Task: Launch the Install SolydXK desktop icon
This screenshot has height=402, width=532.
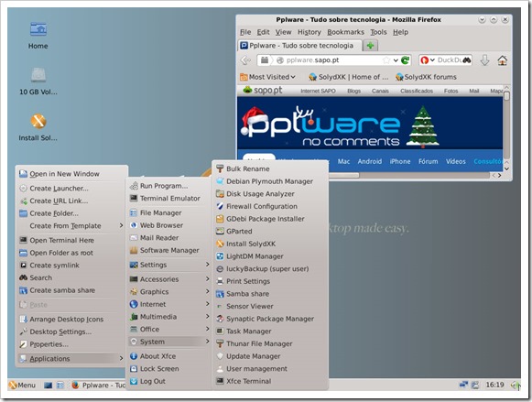Action: 38,127
